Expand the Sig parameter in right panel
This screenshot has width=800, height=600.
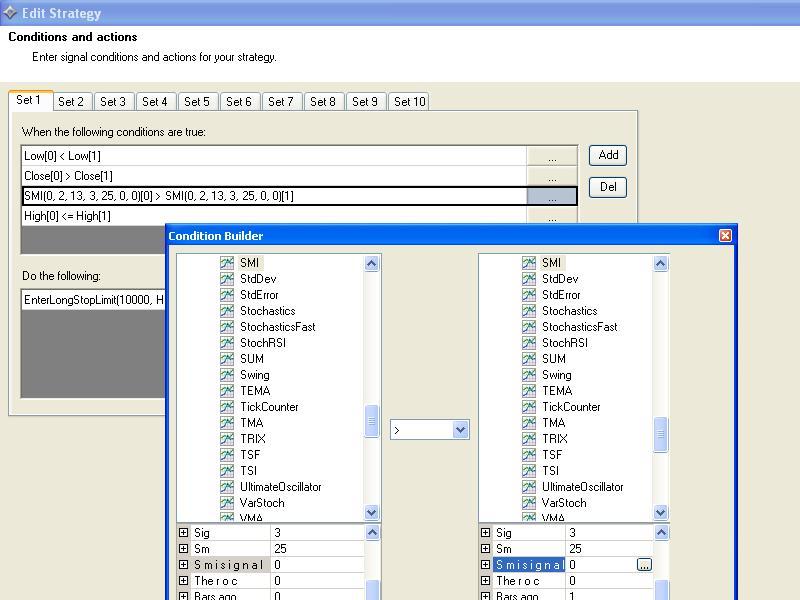(485, 533)
